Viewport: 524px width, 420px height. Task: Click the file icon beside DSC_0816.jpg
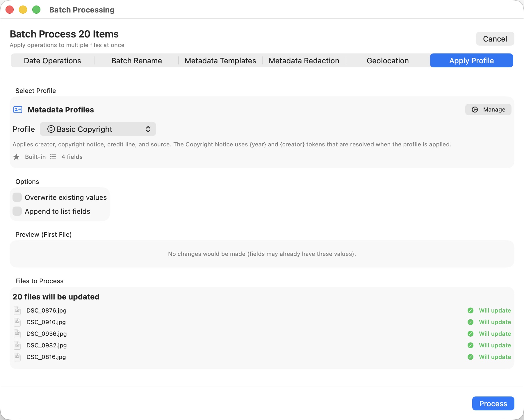click(17, 357)
